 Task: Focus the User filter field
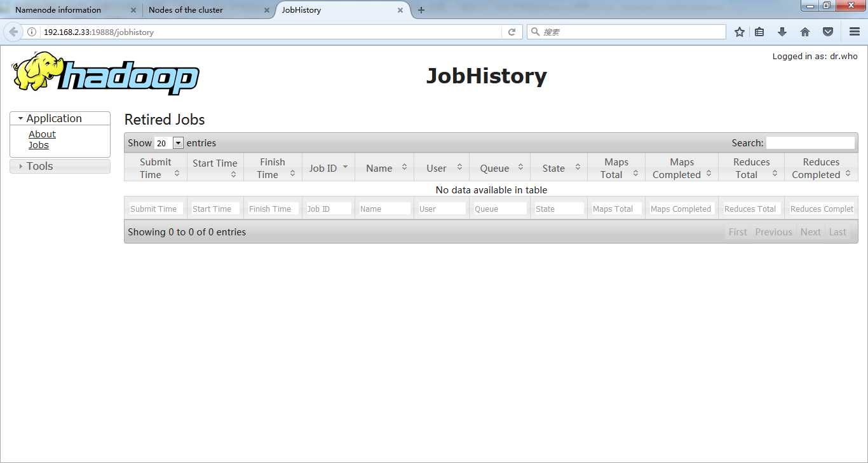tap(442, 209)
